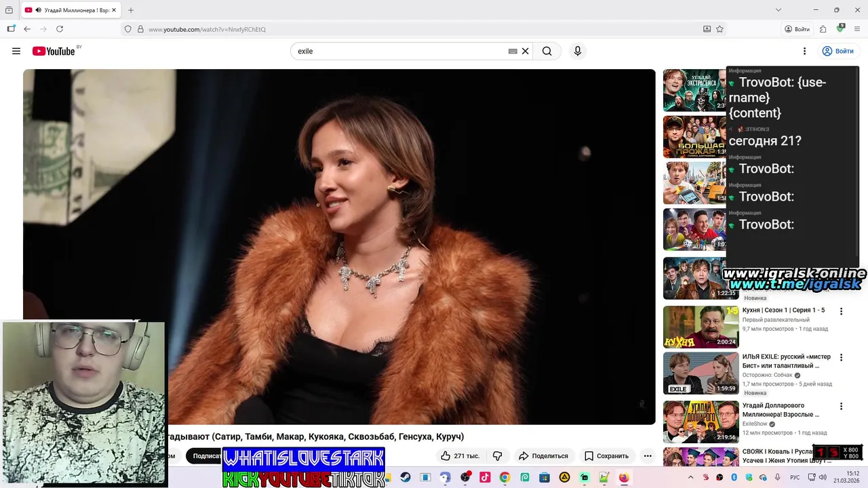
Task: Open YouTube settings three-dot menu in header
Action: click(804, 51)
